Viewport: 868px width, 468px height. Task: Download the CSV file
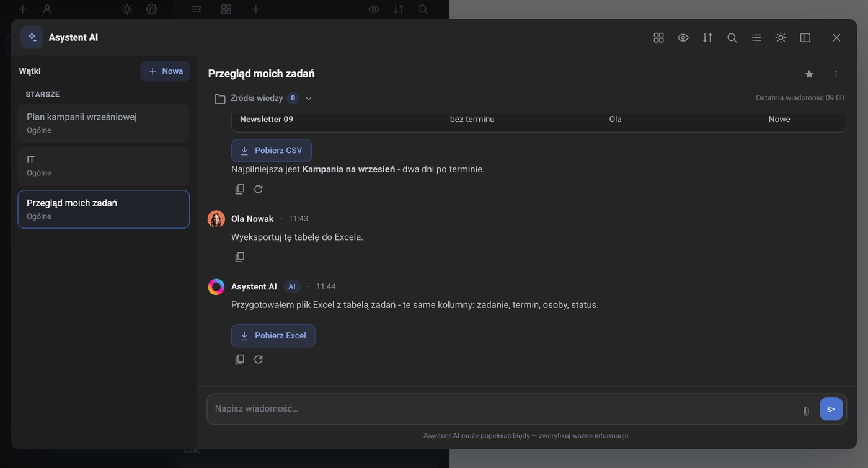tap(272, 151)
